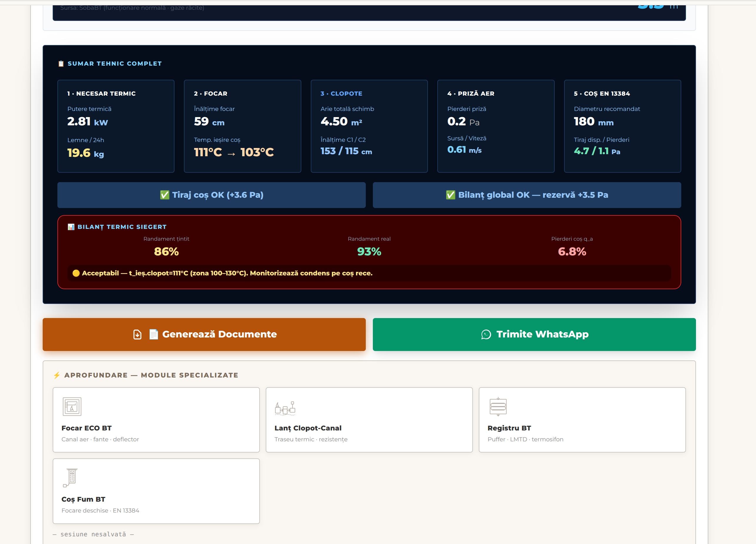Click the document download icon

pyautogui.click(x=137, y=334)
